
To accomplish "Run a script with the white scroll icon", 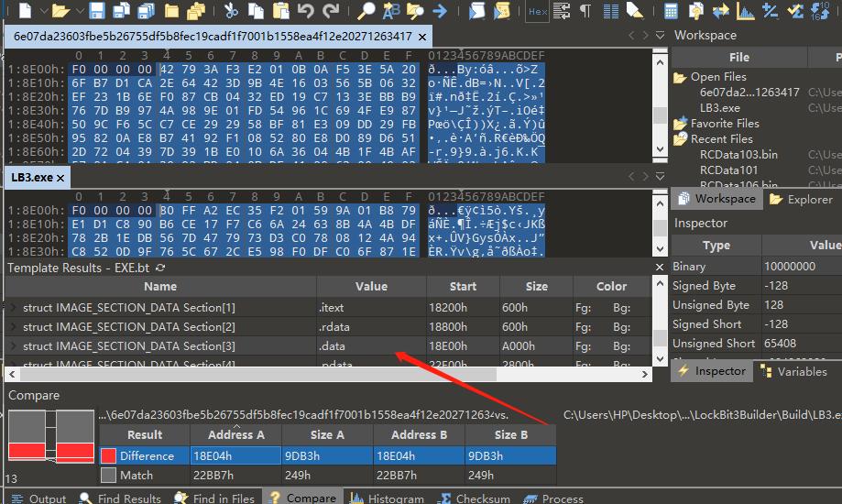I will pos(476,10).
